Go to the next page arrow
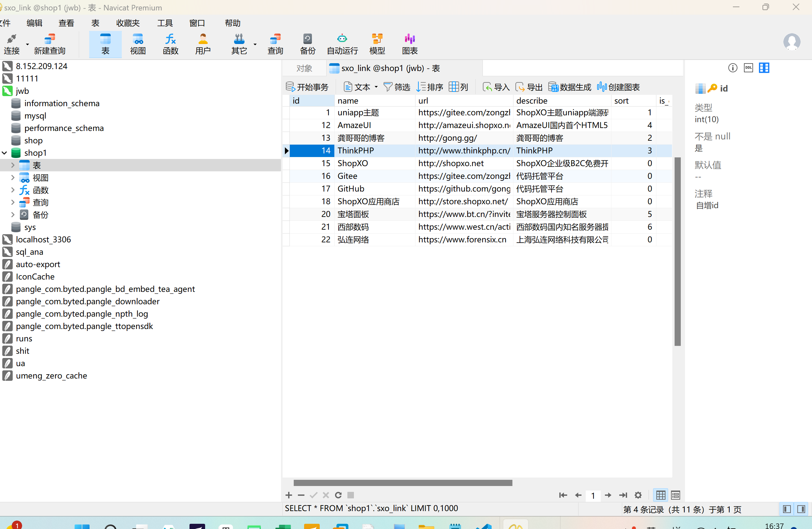The width and height of the screenshot is (812, 529). point(608,495)
